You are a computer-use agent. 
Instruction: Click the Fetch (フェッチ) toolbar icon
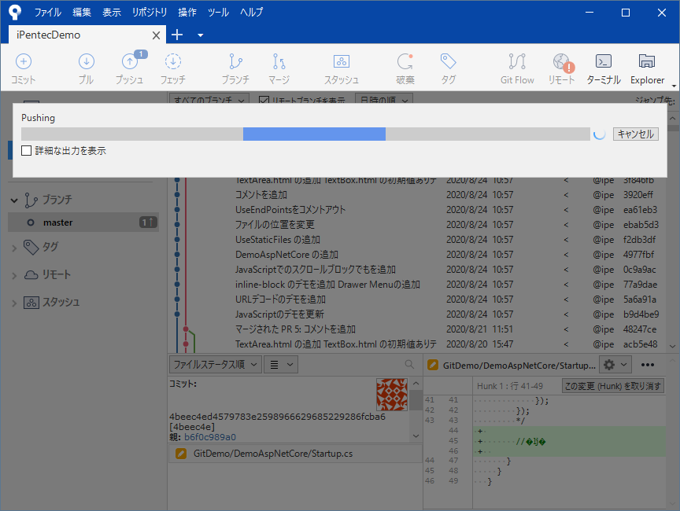point(173,69)
